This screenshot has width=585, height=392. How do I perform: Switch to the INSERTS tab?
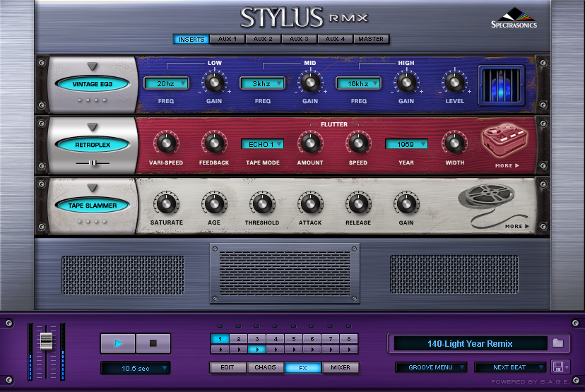point(191,39)
